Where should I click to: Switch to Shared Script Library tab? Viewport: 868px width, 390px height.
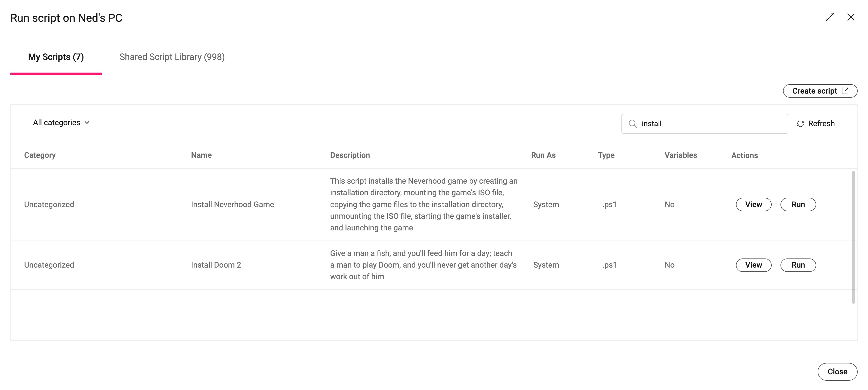pos(172,57)
